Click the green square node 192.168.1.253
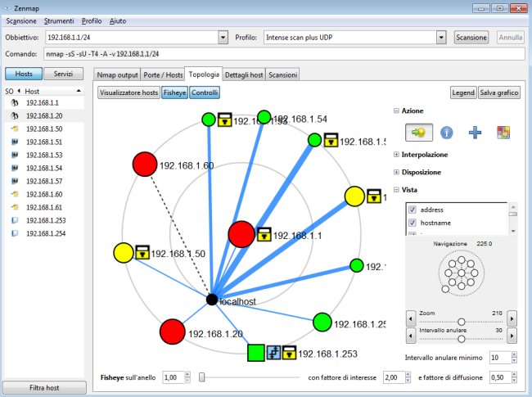 click(x=256, y=353)
